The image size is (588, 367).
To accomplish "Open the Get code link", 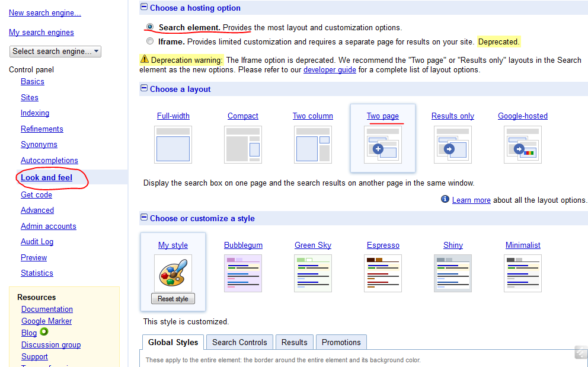I will pyautogui.click(x=36, y=194).
